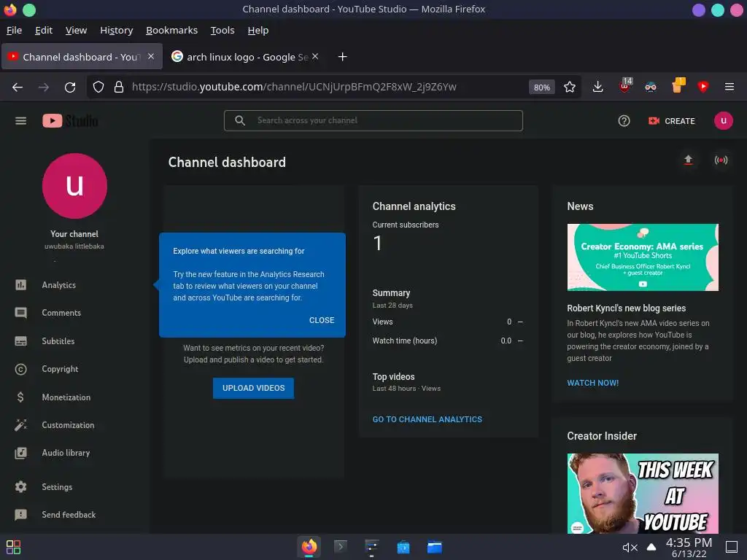Open the Firefox downloads icon
Screen dimensions: 747x560
tap(597, 87)
